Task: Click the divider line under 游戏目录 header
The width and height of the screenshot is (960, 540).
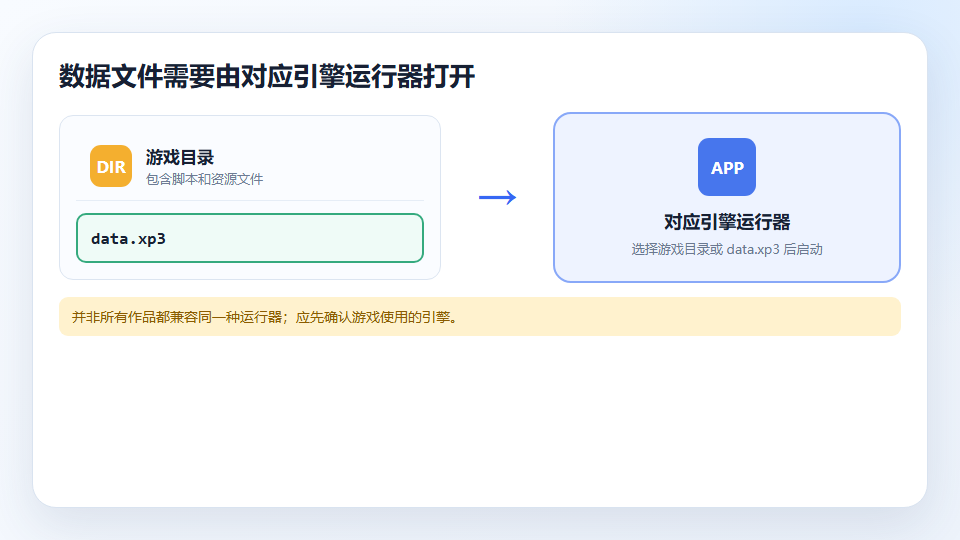Action: [250, 200]
